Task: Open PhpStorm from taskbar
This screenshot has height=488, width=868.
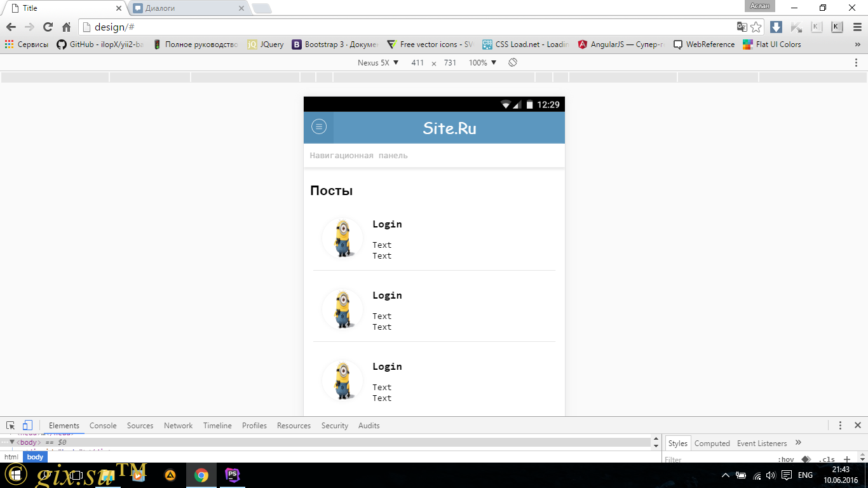Action: click(x=231, y=475)
